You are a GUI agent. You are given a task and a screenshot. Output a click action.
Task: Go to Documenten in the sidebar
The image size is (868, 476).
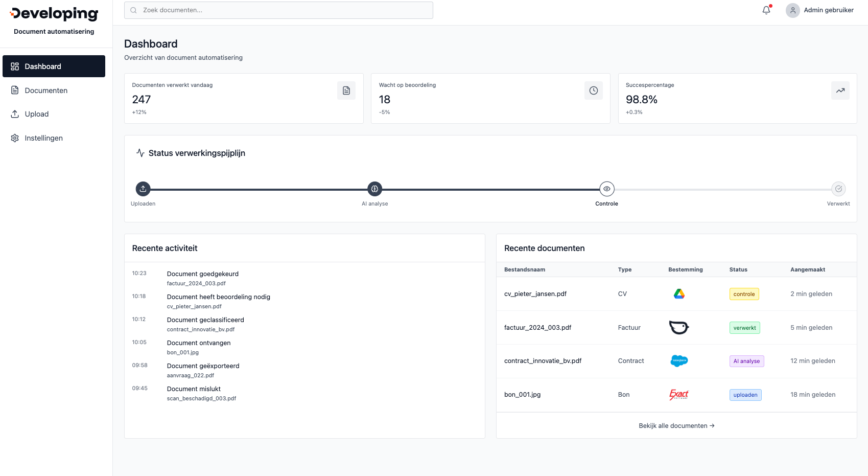coord(46,90)
